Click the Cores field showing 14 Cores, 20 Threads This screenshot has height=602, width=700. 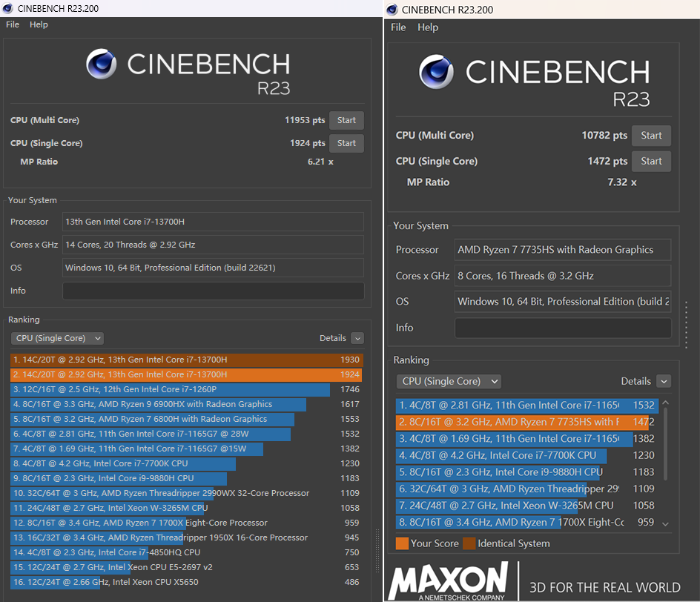(213, 245)
